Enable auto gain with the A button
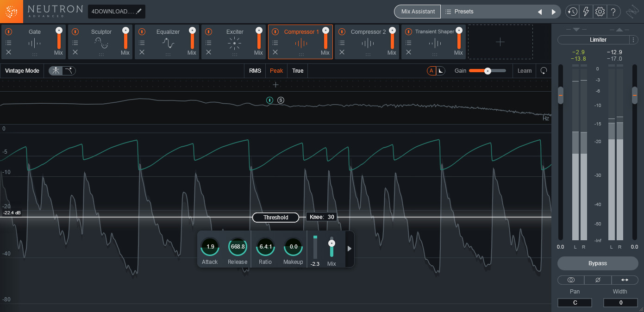Image resolution: width=644 pixels, height=312 pixels. tap(431, 71)
